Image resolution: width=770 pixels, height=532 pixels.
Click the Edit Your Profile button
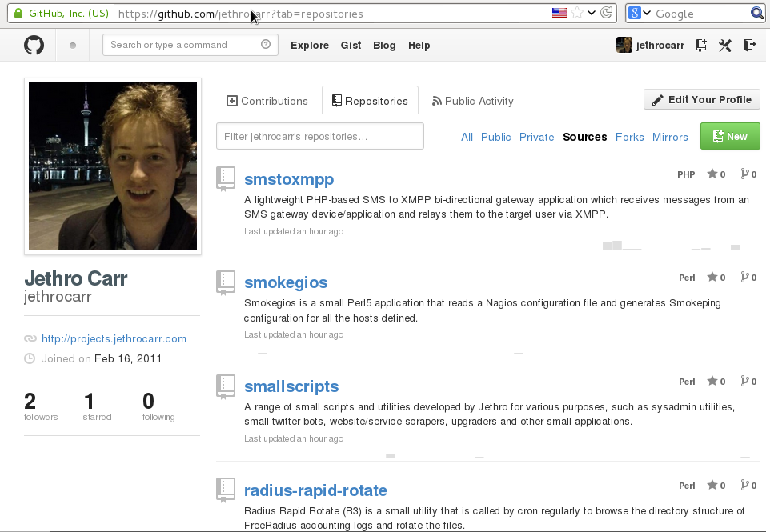(702, 100)
